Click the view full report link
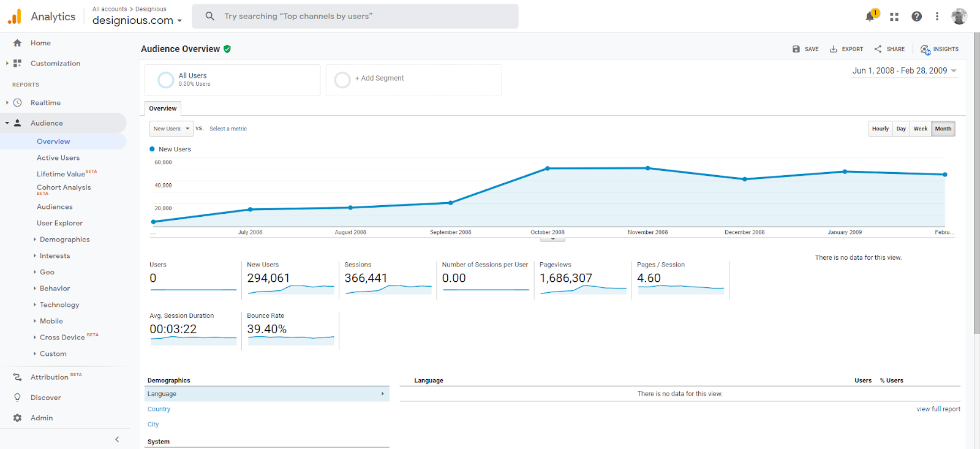 click(938, 409)
